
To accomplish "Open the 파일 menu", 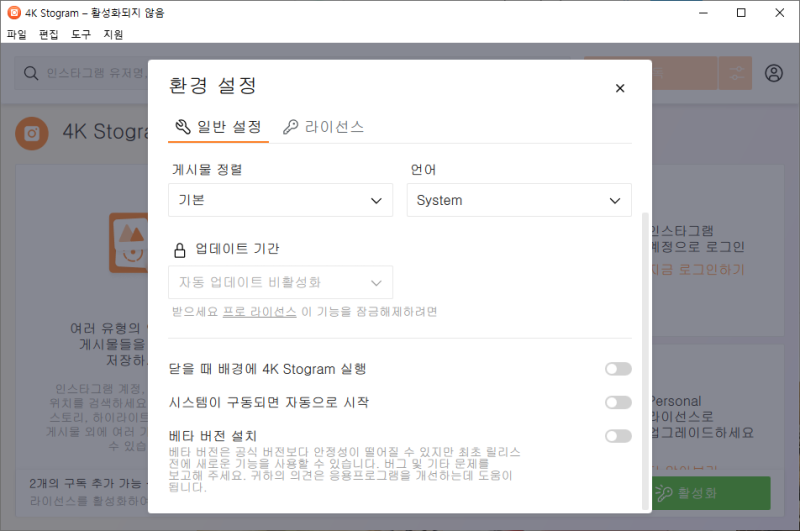I will (x=16, y=34).
